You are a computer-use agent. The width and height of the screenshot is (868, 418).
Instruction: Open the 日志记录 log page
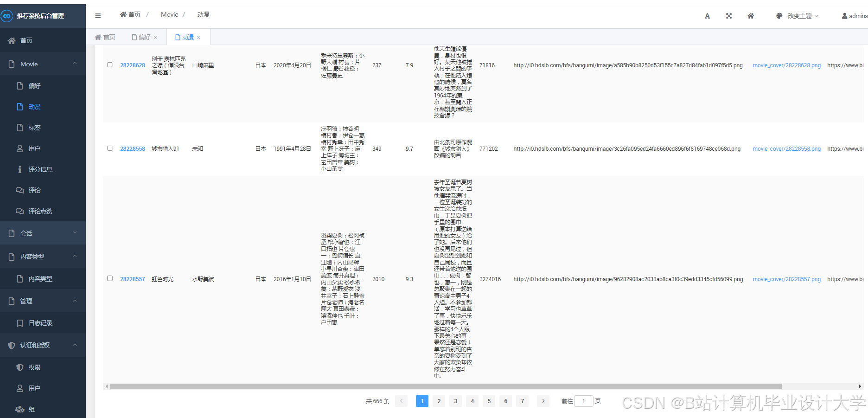(x=39, y=322)
